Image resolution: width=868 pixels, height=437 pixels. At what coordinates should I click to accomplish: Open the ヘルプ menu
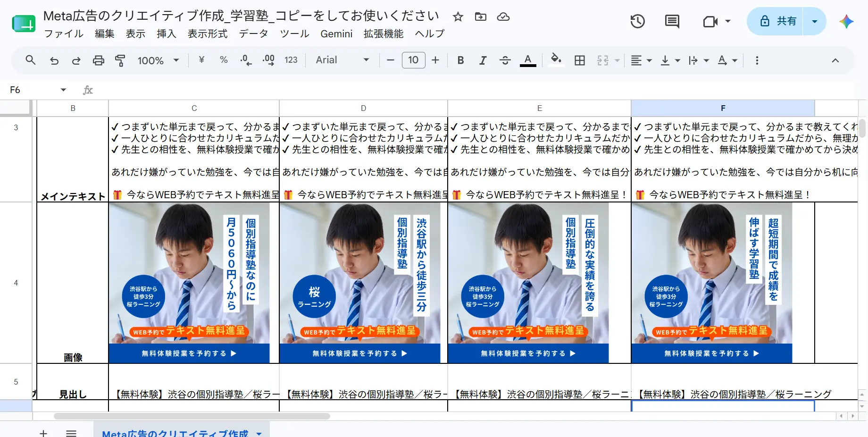pyautogui.click(x=430, y=34)
